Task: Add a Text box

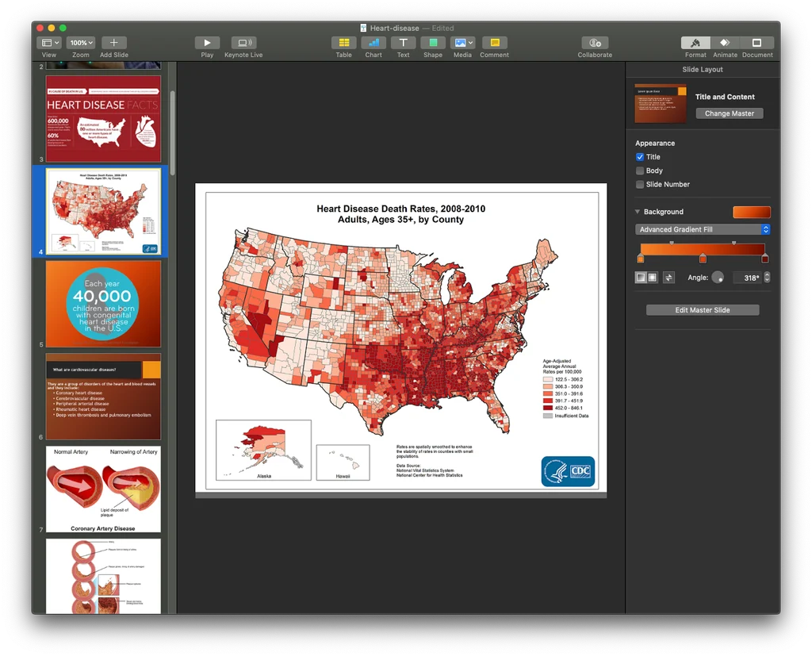Action: [x=404, y=43]
